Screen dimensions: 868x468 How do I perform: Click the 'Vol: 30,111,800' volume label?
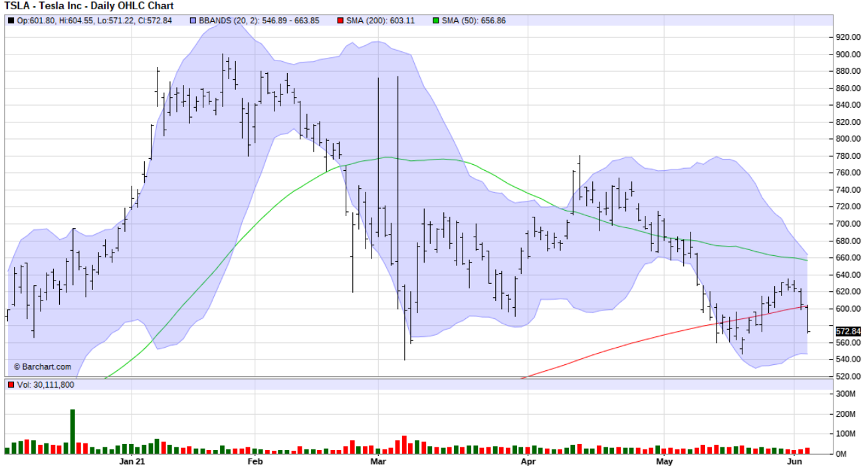tap(45, 384)
